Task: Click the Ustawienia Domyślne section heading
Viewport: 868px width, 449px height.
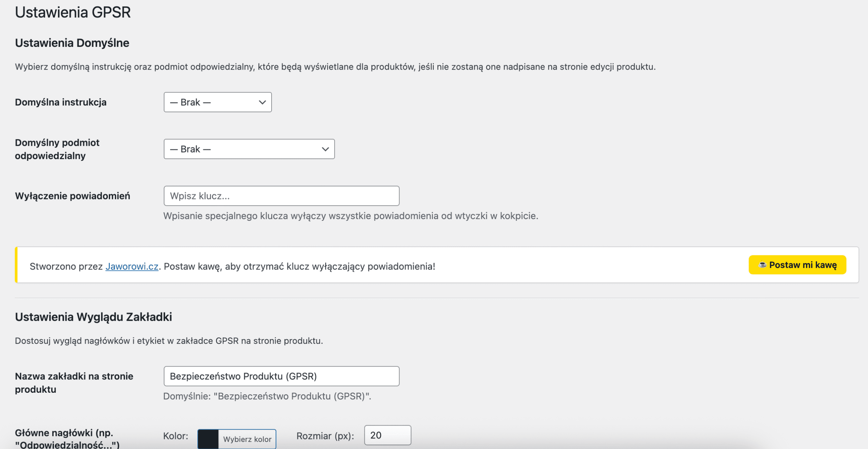Action: coord(72,43)
